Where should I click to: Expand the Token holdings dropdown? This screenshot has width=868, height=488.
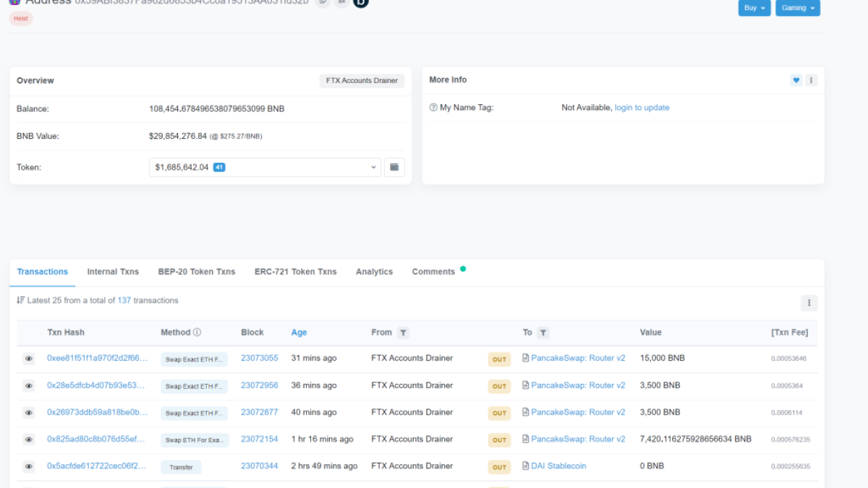coord(265,167)
